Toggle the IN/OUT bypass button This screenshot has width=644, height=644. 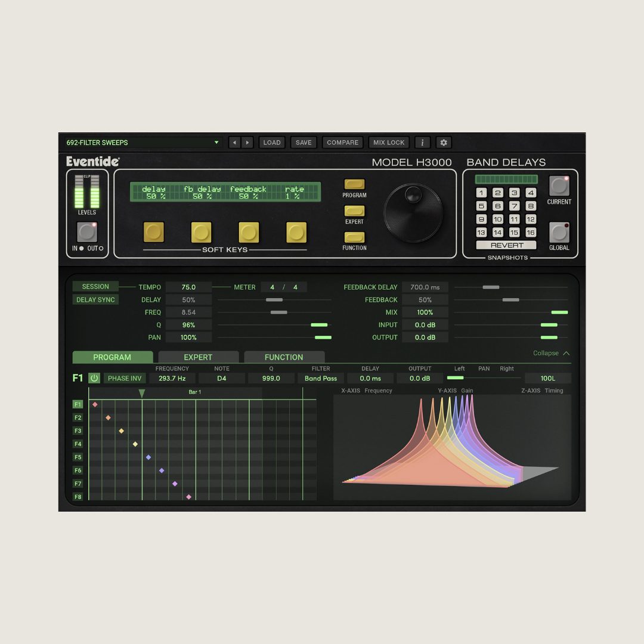pos(87,232)
